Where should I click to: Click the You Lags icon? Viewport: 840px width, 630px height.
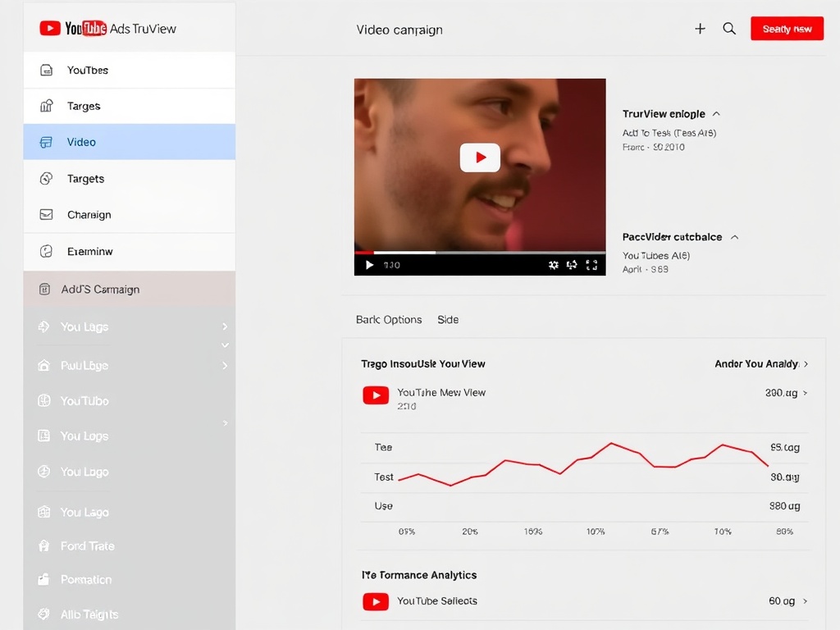pos(44,326)
